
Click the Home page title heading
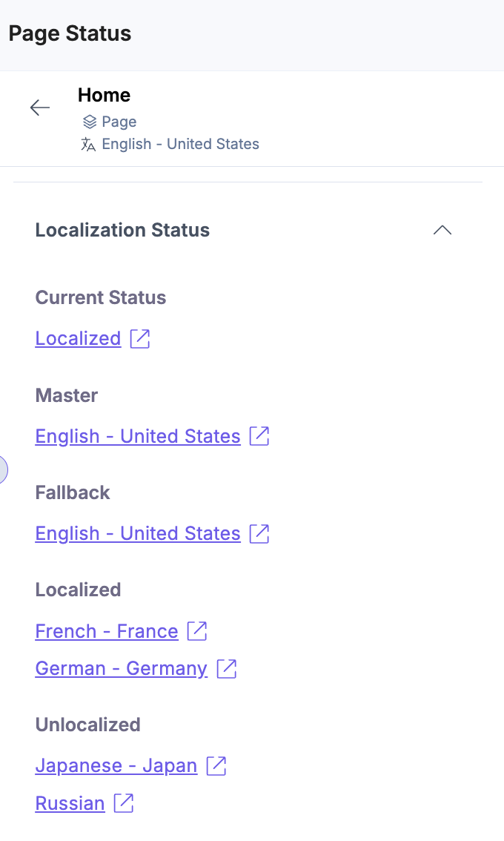coord(104,95)
